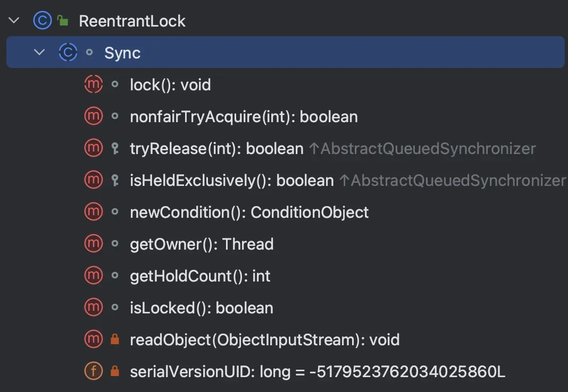The width and height of the screenshot is (568, 392).
Task: Select the getHoldCount(): int method
Action: click(x=200, y=276)
